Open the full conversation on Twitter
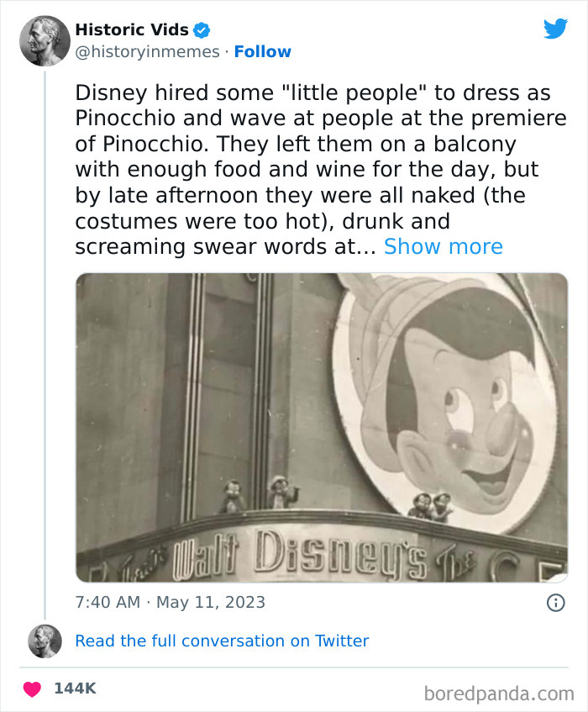The width and height of the screenshot is (588, 712). pyautogui.click(x=221, y=641)
